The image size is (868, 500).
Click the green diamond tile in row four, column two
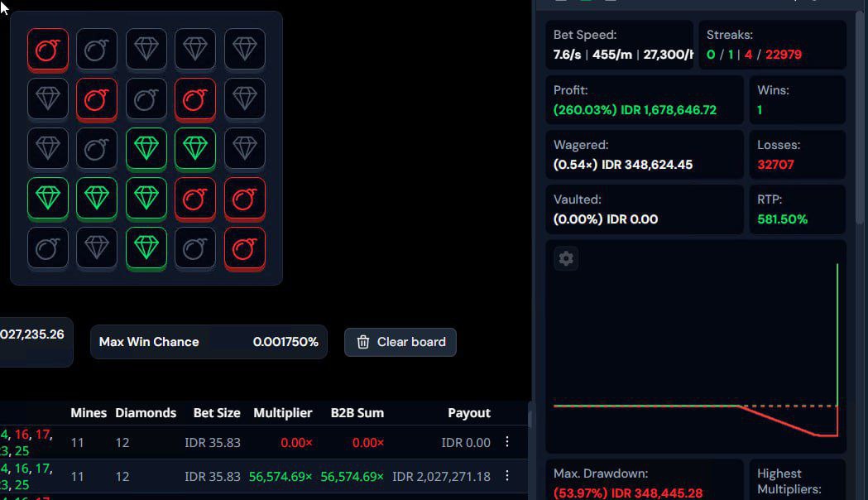[96, 199]
